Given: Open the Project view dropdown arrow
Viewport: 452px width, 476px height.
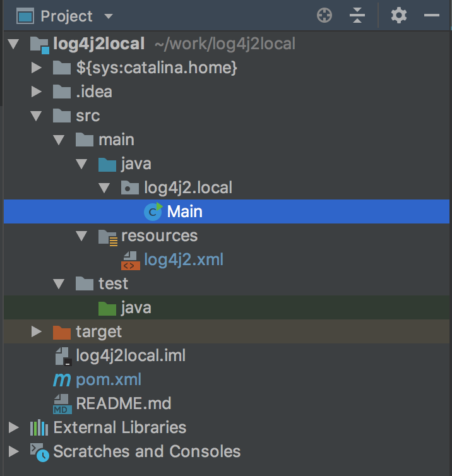Looking at the screenshot, I should pos(109,16).
